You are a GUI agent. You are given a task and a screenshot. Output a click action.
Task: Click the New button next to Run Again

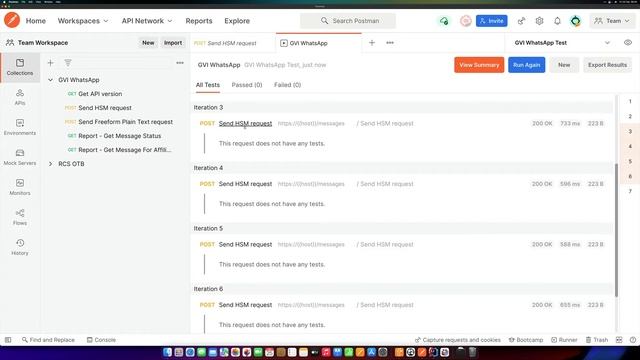tap(564, 65)
